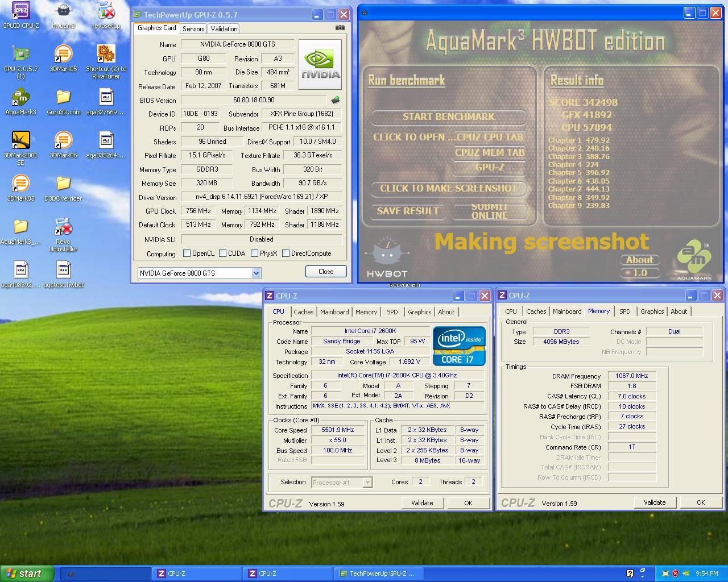Click the red shield tray icon
Image resolution: width=728 pixels, height=582 pixels.
coord(676,573)
